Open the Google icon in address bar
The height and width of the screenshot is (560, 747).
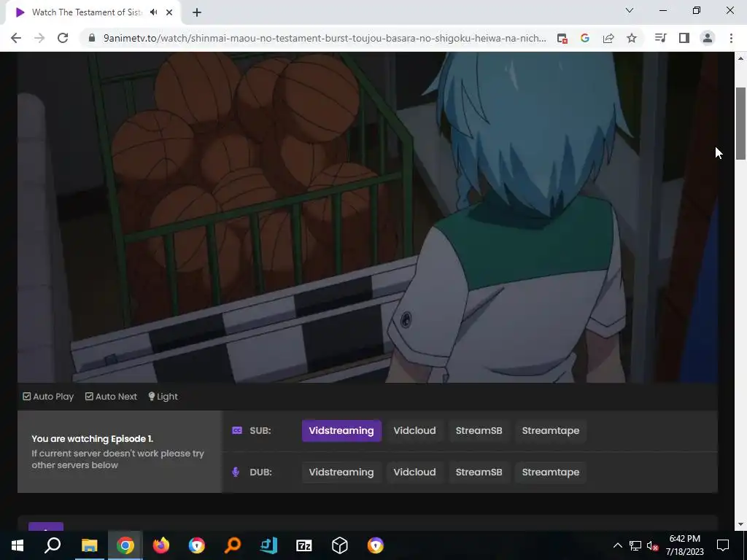coord(585,38)
